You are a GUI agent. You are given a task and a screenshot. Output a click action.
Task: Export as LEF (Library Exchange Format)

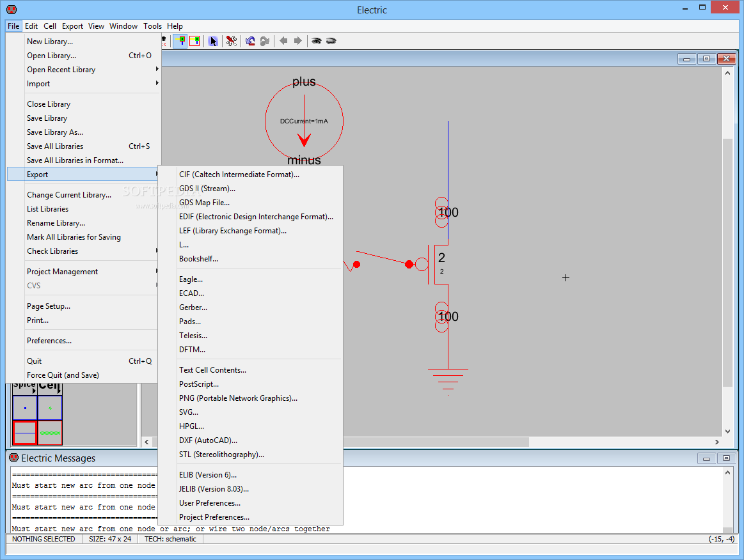pyautogui.click(x=250, y=230)
